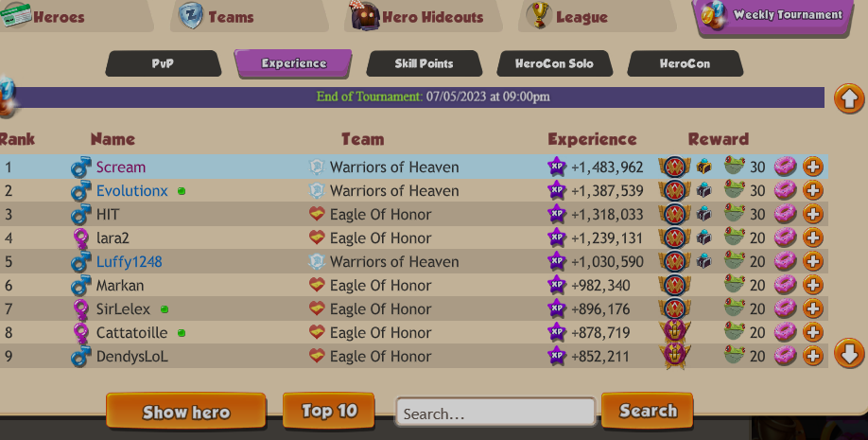Select the HeroCon Solo tab
The image size is (868, 440).
(555, 63)
